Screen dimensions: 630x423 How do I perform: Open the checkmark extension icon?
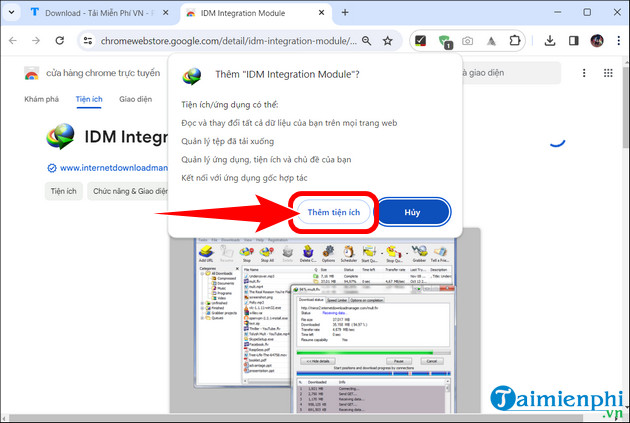click(420, 41)
